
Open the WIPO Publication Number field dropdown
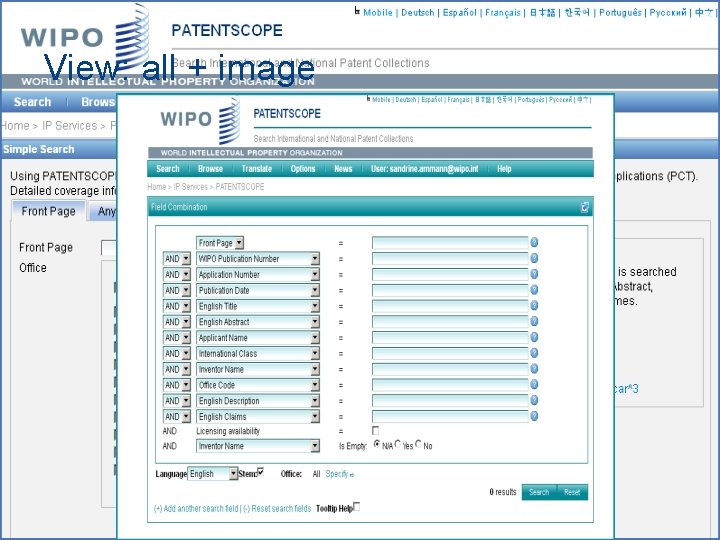258,259
